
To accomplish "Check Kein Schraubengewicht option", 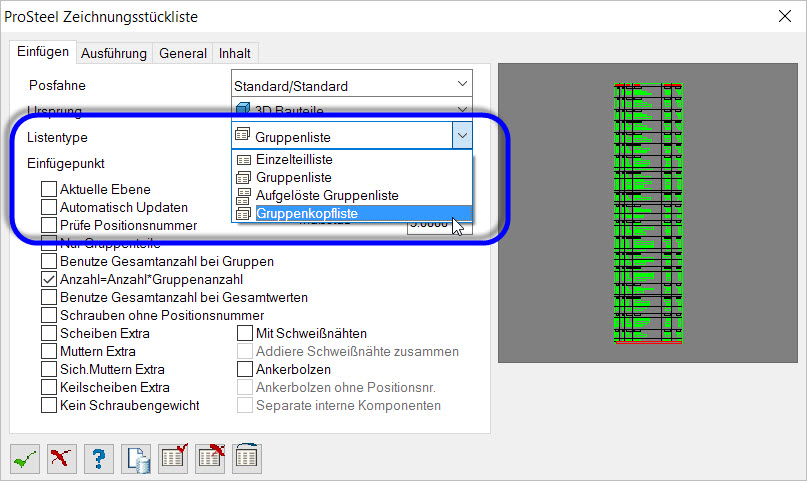I will [x=49, y=405].
